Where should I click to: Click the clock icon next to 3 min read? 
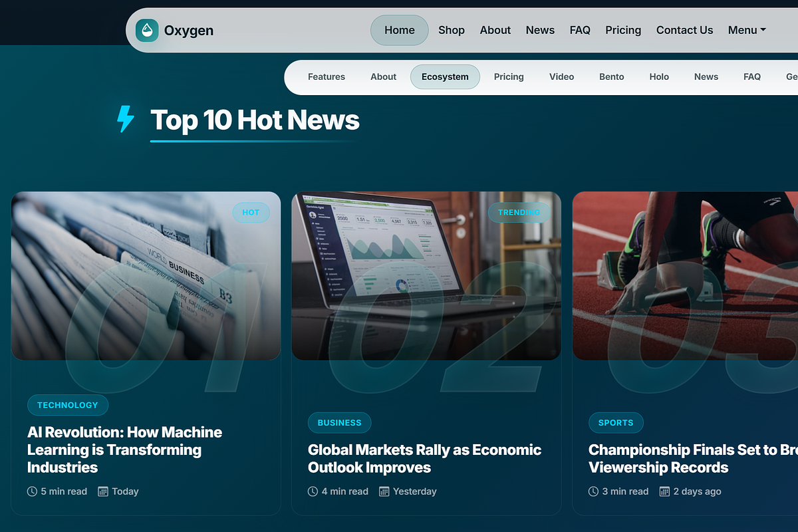coord(593,491)
